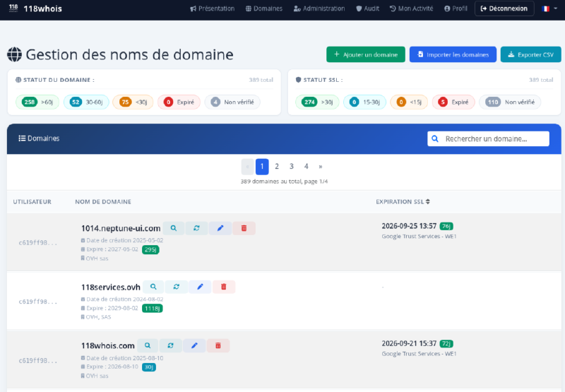Open the Audit menu
The width and height of the screenshot is (565, 392).
(x=367, y=8)
